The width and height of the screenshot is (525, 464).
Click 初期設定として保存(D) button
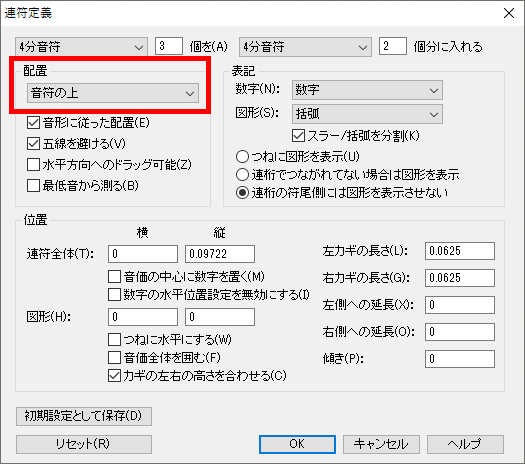click(84, 416)
